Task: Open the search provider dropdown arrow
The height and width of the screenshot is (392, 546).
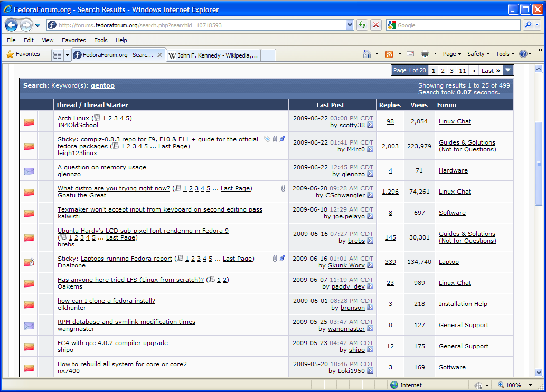Action: 538,25
